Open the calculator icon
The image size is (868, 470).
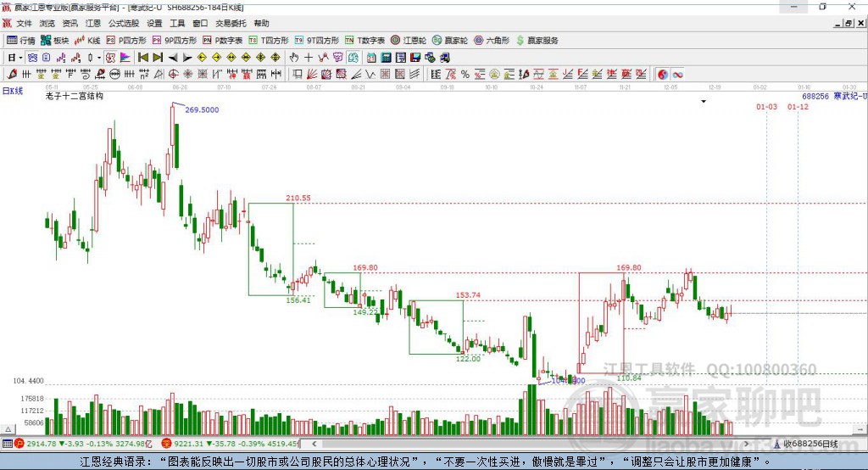pos(386,58)
